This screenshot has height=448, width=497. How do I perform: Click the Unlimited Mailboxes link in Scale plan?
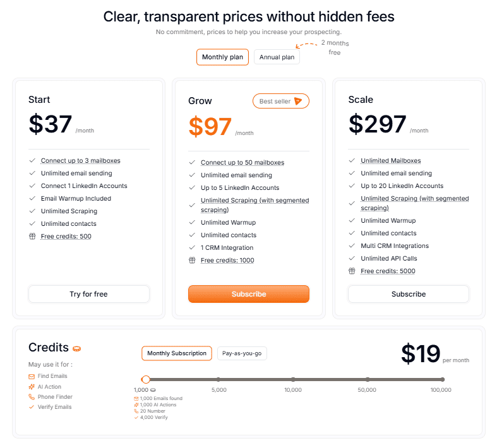[390, 161]
